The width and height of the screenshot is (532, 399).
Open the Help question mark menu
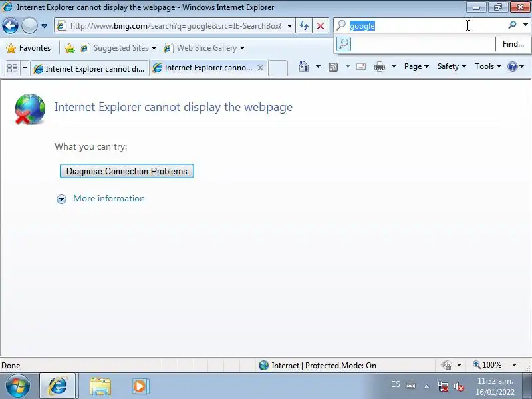515,66
